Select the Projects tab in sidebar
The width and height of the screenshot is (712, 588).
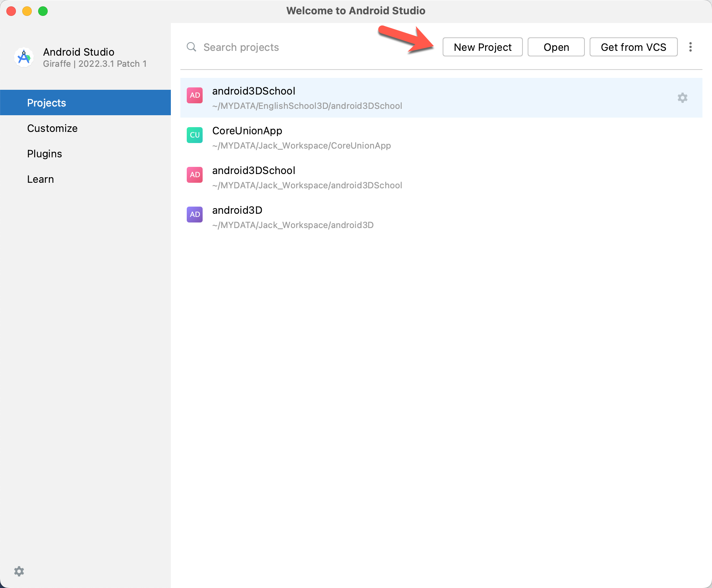85,103
